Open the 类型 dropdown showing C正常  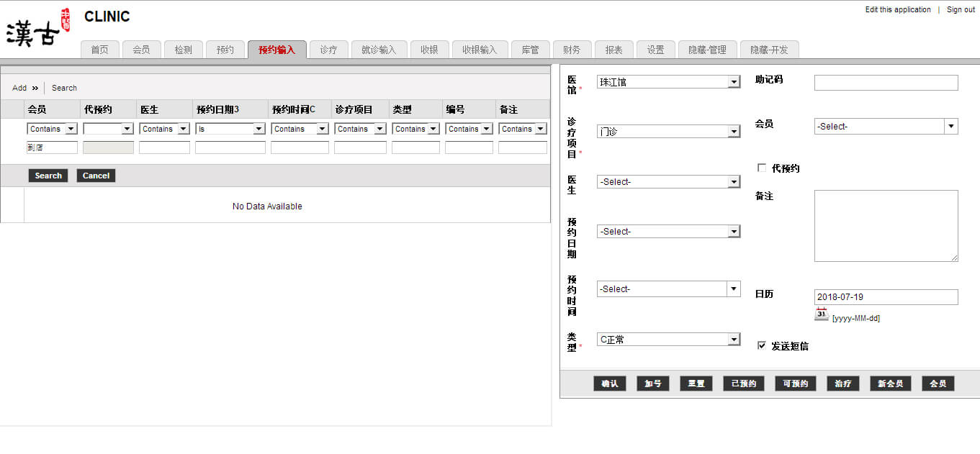[x=668, y=340]
